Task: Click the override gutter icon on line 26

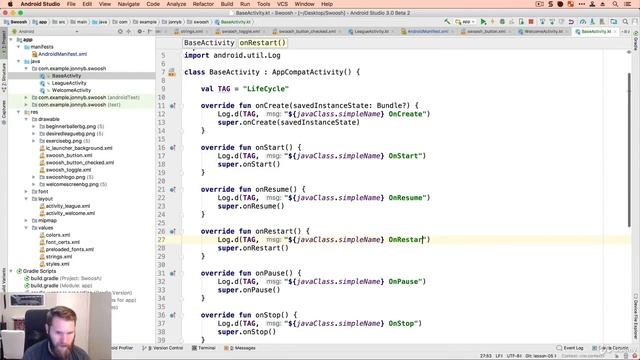Action: click(172, 231)
